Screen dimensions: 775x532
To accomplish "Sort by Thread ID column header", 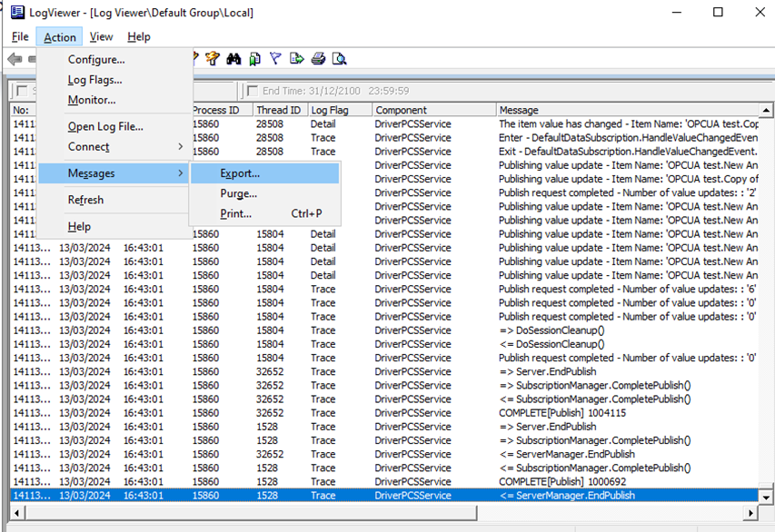I will (x=280, y=110).
